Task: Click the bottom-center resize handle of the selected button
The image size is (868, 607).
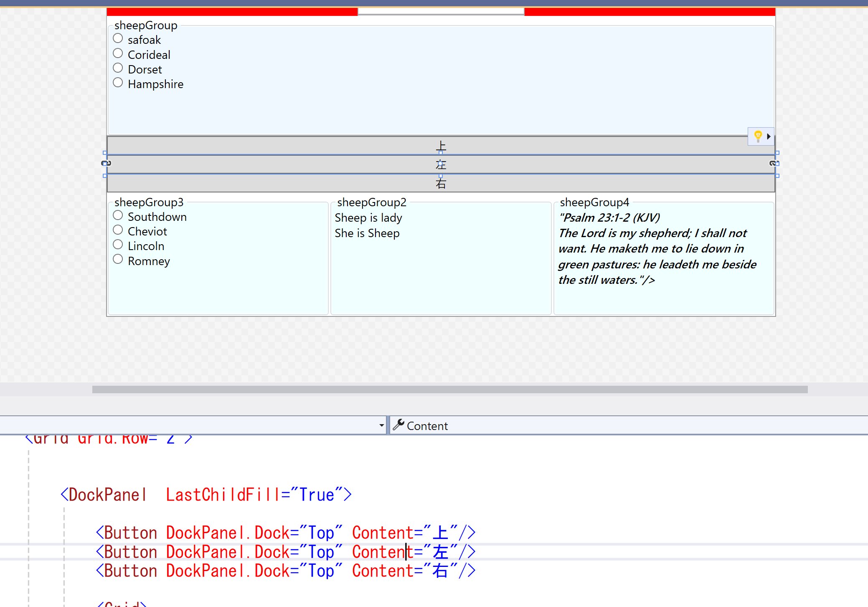Action: pyautogui.click(x=441, y=176)
